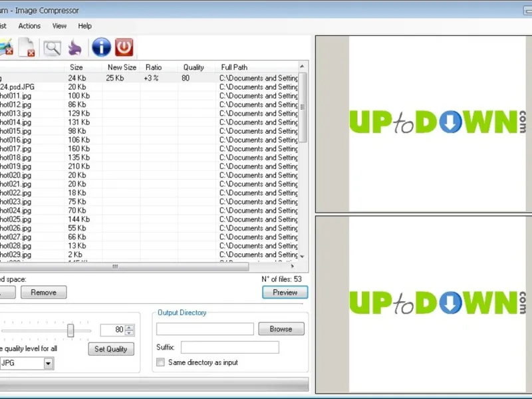532x399 pixels.
Task: Click the Browse button for output directory
Action: pos(281,329)
